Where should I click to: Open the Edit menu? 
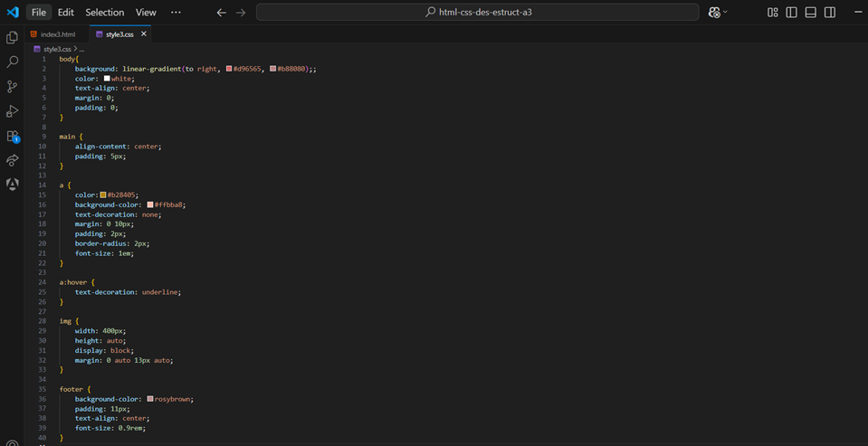pos(66,12)
